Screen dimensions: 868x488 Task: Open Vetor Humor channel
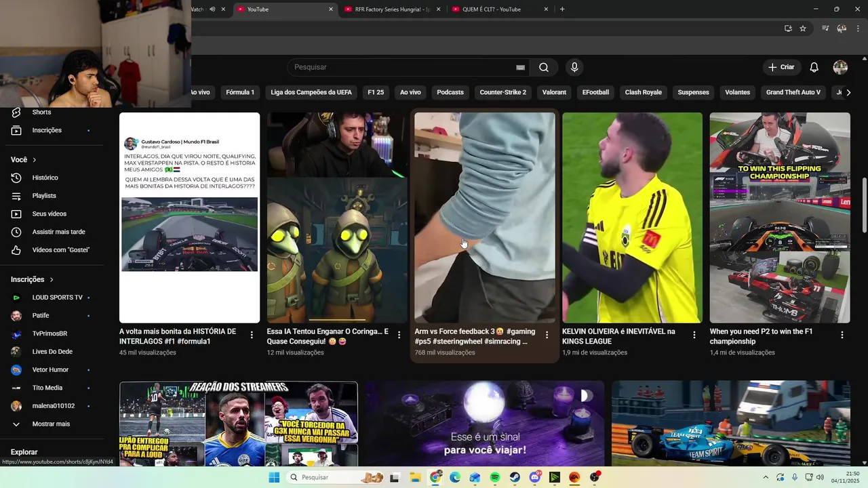tap(50, 370)
